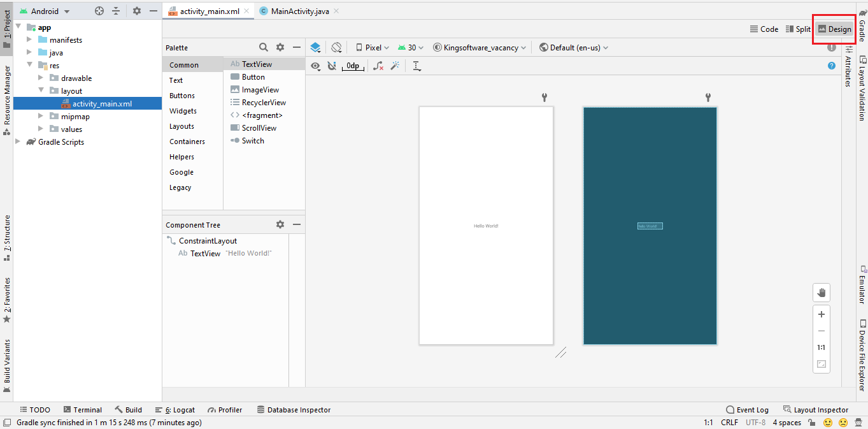Switch to MainActivity.java tab
The height and width of the screenshot is (429, 868).
click(299, 11)
